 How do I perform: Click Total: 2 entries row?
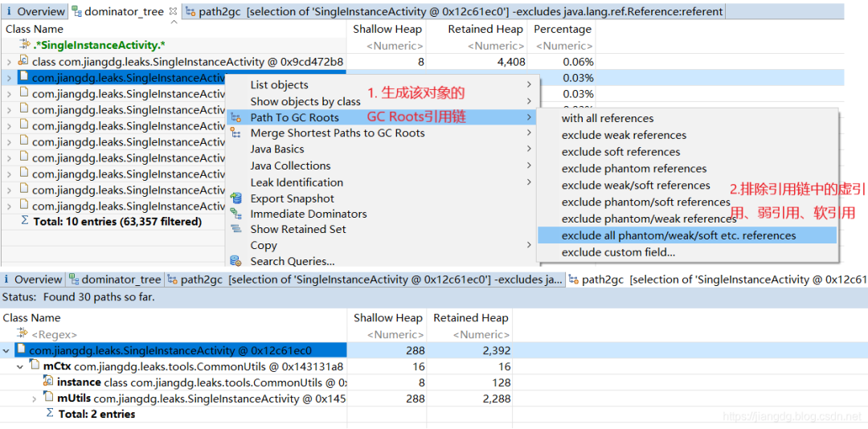coord(97,414)
